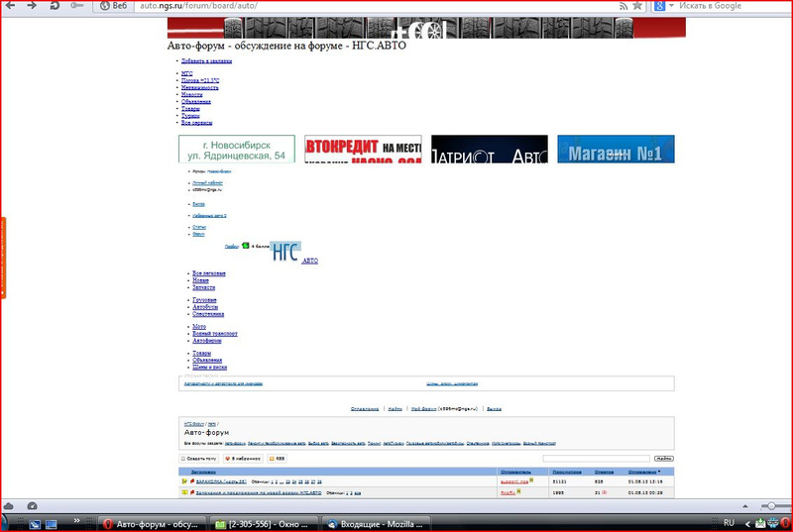Sort by 'Отправлено' column with arrow
The width and height of the screenshot is (793, 532).
[644, 473]
